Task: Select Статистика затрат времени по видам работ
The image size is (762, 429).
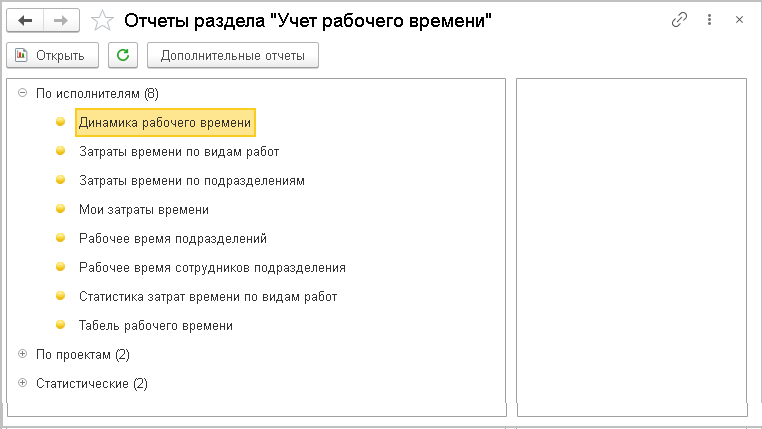Action: [208, 297]
